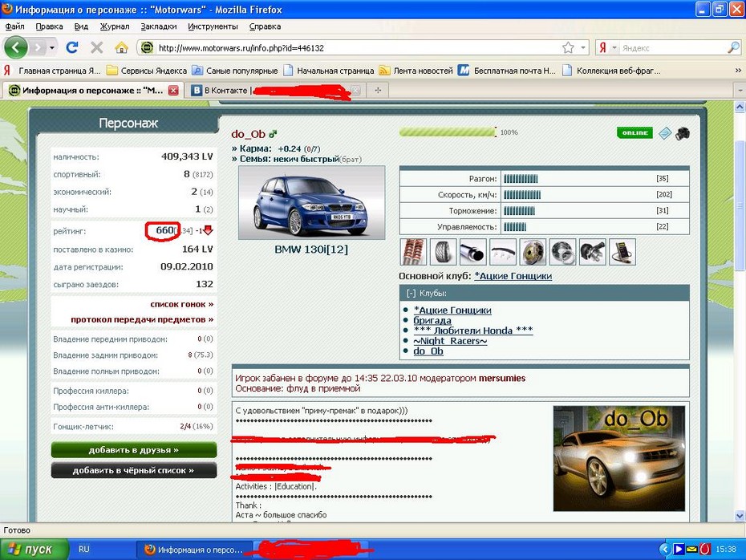Open main club link *Ацкие Гонщики
746x560 pixels.
(513, 276)
